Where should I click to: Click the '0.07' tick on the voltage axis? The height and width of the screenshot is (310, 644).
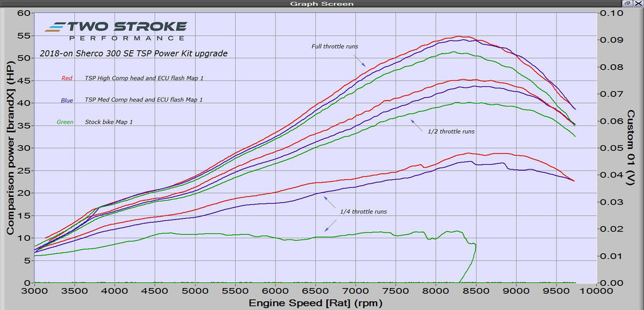point(611,94)
